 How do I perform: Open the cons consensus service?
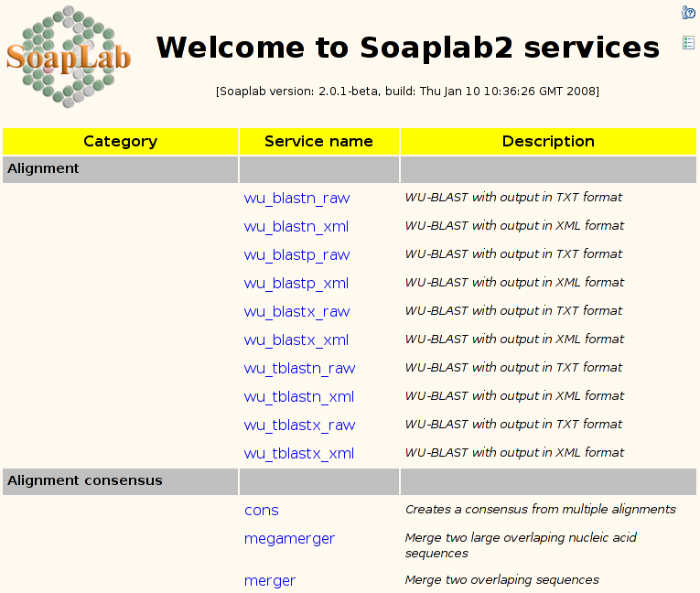262,510
